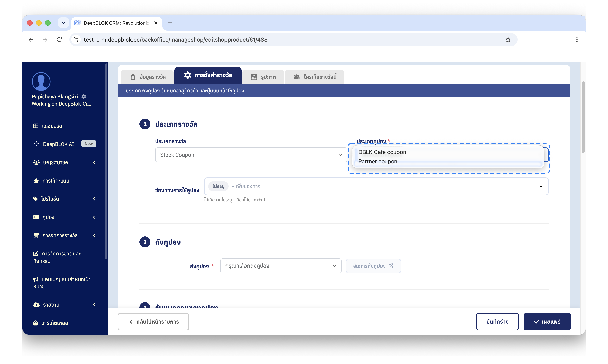Click the megaphone icon for แคมเปญ
This screenshot has height=364, width=608.
pos(36,279)
